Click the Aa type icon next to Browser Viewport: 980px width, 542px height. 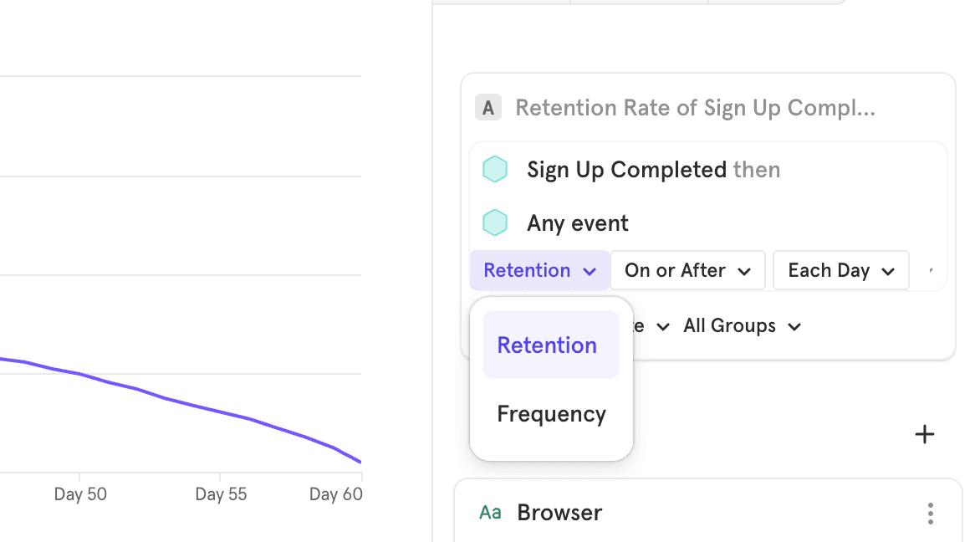[490, 513]
